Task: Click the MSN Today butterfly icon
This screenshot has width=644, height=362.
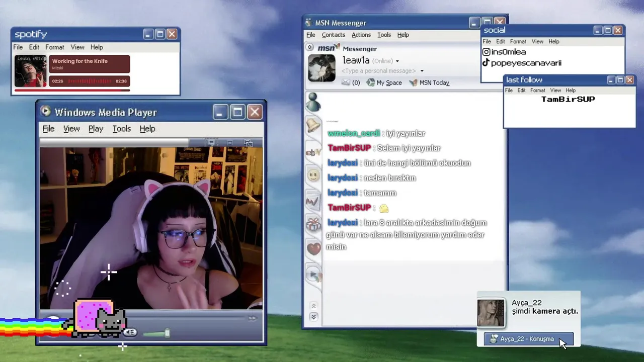Action: [413, 82]
